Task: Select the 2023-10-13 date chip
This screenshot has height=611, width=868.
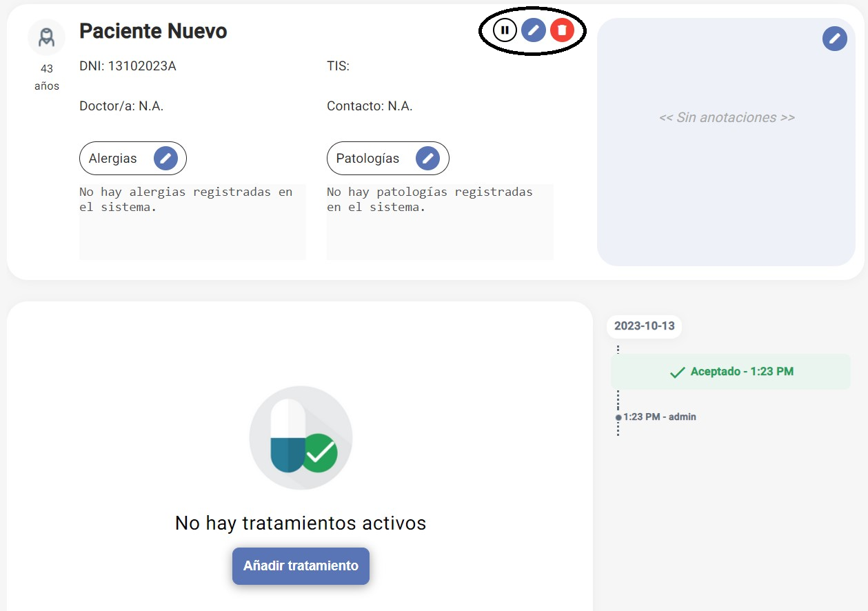Action: pos(643,326)
